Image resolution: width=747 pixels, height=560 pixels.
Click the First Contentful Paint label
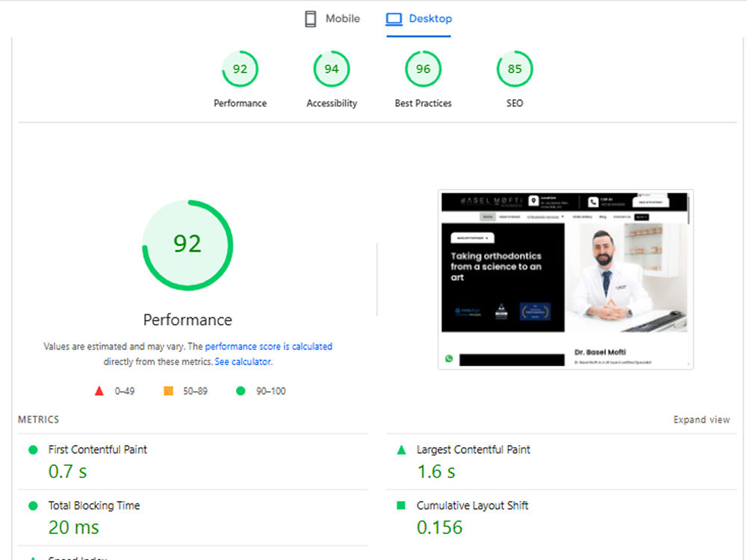point(98,449)
